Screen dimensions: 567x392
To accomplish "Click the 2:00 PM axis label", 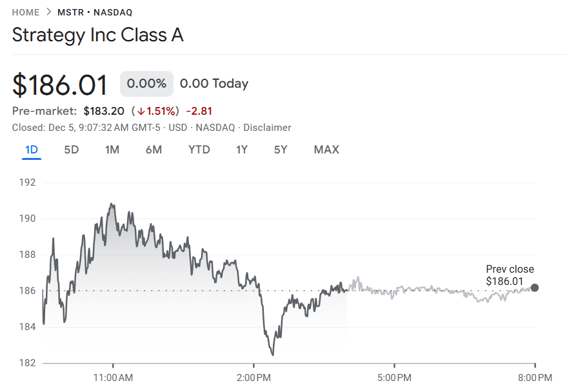I will coord(254,377).
